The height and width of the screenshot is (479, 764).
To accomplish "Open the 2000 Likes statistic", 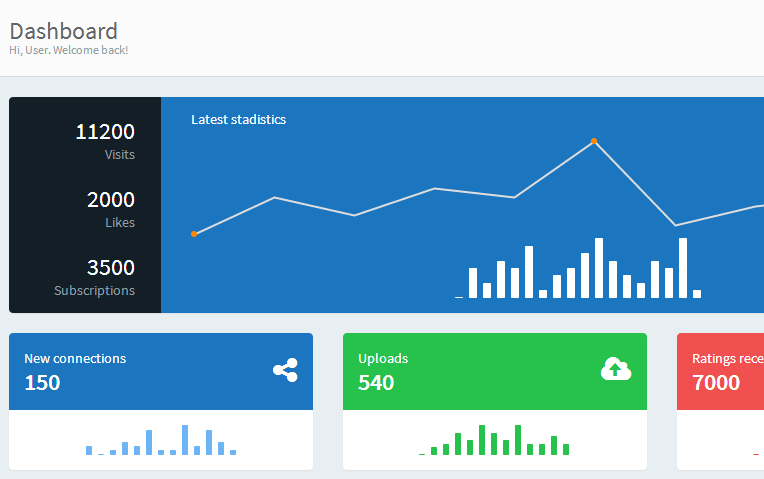I will (x=110, y=208).
